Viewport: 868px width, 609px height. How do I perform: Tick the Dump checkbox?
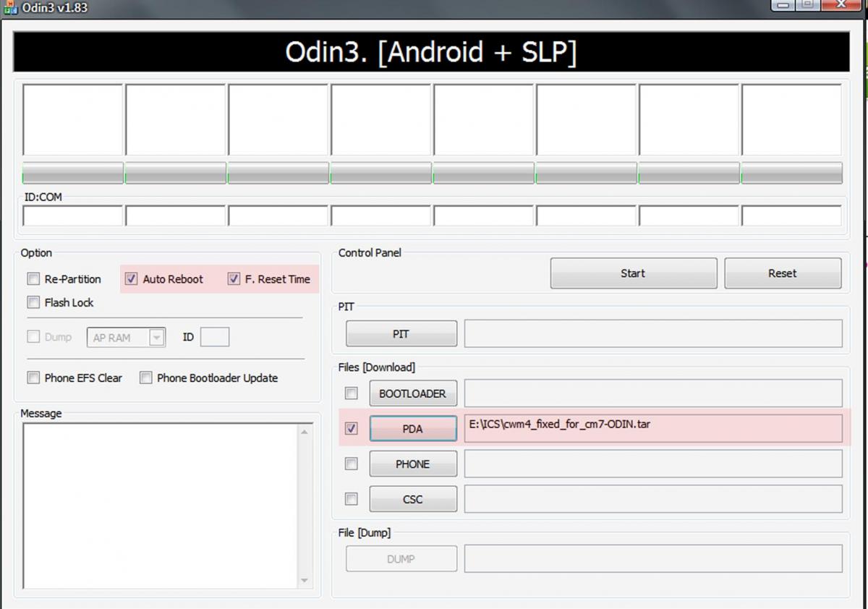33,336
